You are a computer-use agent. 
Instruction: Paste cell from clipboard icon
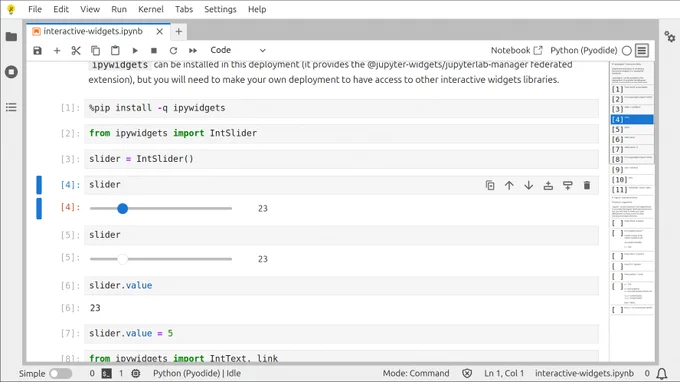[x=115, y=51]
